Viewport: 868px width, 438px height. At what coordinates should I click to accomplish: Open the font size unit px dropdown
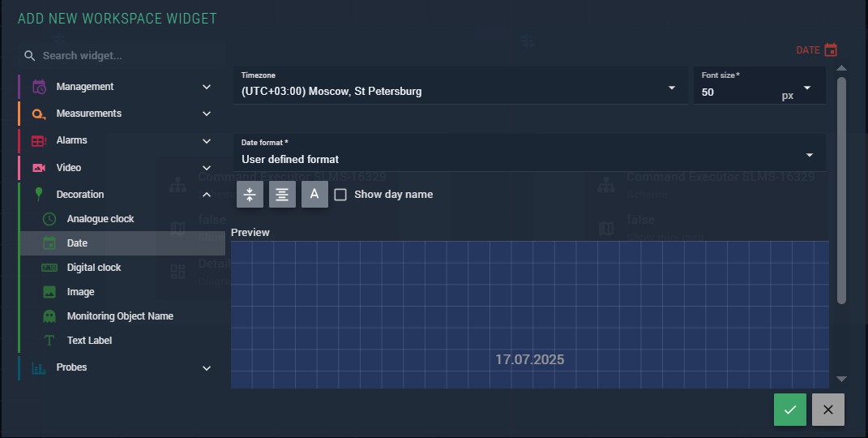[x=807, y=88]
